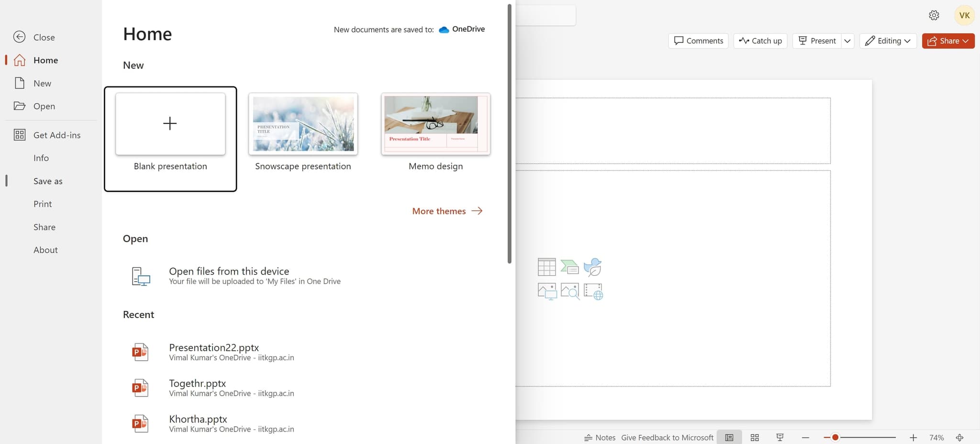Open the Get Add-ins menu item
This screenshot has width=980, height=444.
click(56, 135)
